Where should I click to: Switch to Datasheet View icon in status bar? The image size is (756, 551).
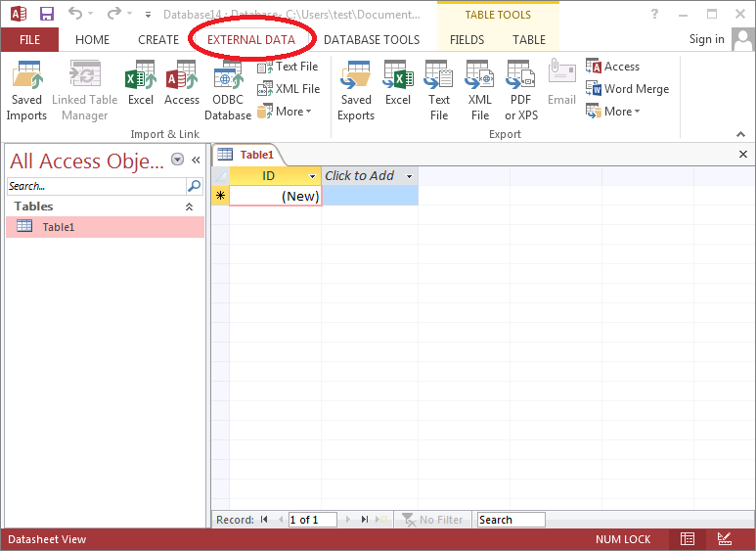click(688, 539)
